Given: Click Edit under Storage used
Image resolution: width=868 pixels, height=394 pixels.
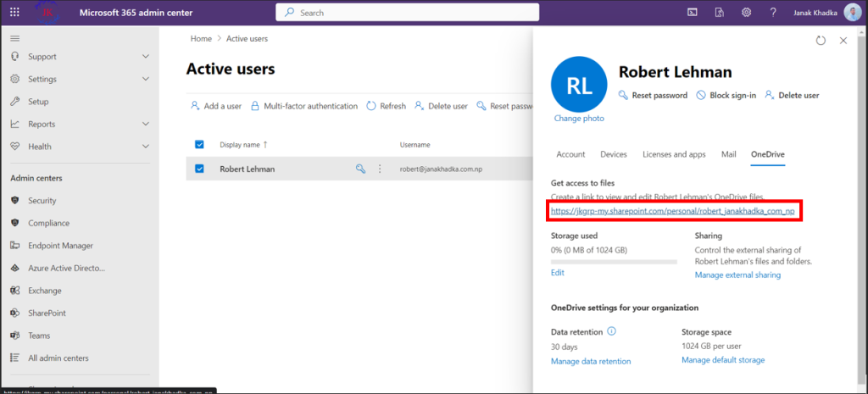Looking at the screenshot, I should 558,272.
